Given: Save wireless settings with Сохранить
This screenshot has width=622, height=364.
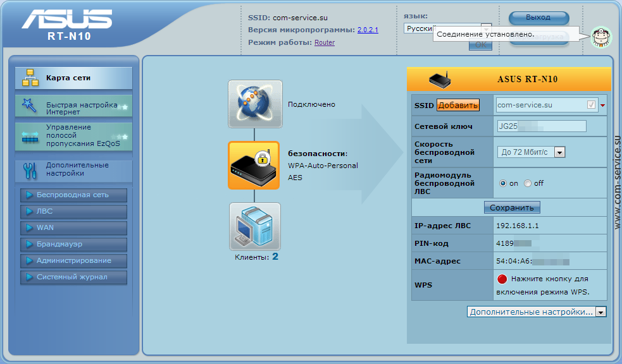Looking at the screenshot, I should click(x=512, y=207).
